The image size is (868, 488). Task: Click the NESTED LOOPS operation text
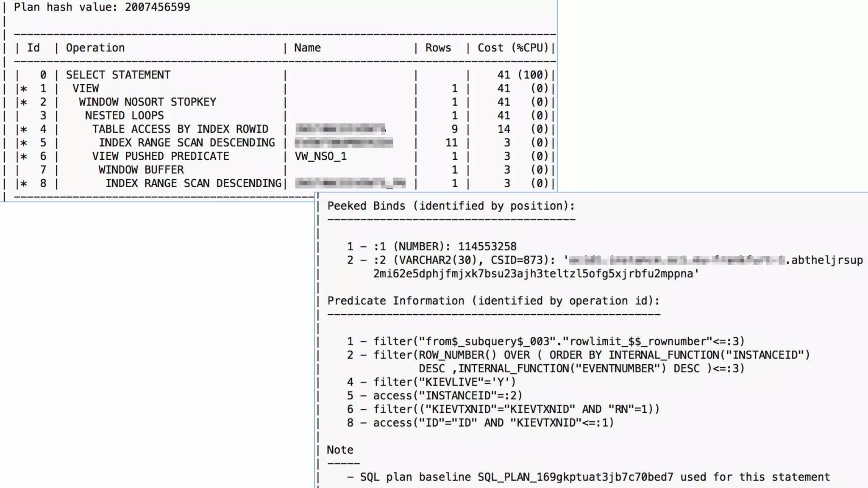click(124, 116)
